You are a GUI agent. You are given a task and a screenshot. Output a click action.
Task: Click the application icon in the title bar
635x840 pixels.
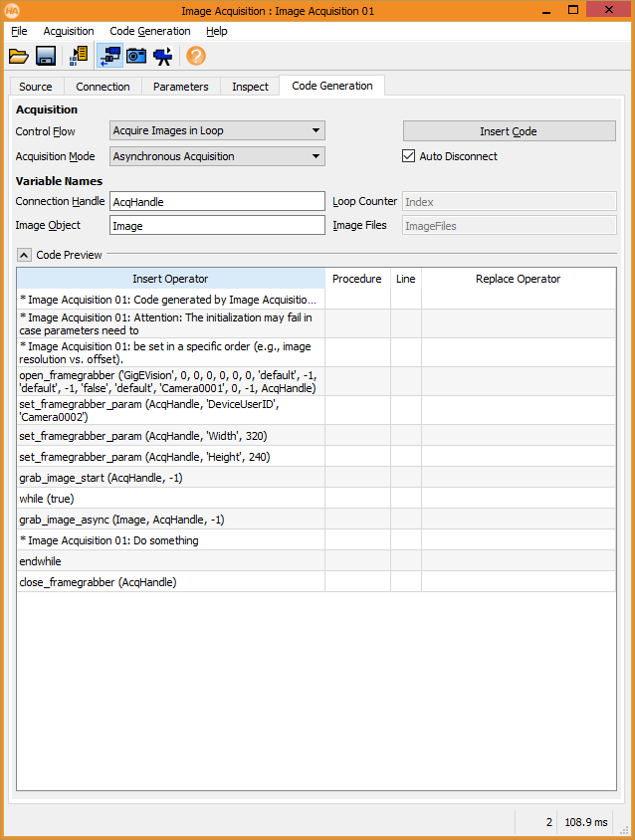click(13, 9)
